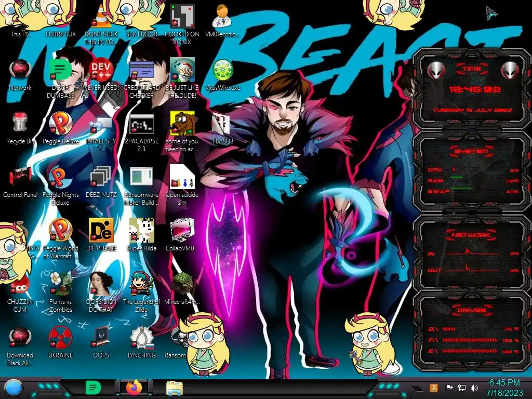Click the 6:45 PM taskbar clock
This screenshot has width=532, height=399.
coord(504,388)
